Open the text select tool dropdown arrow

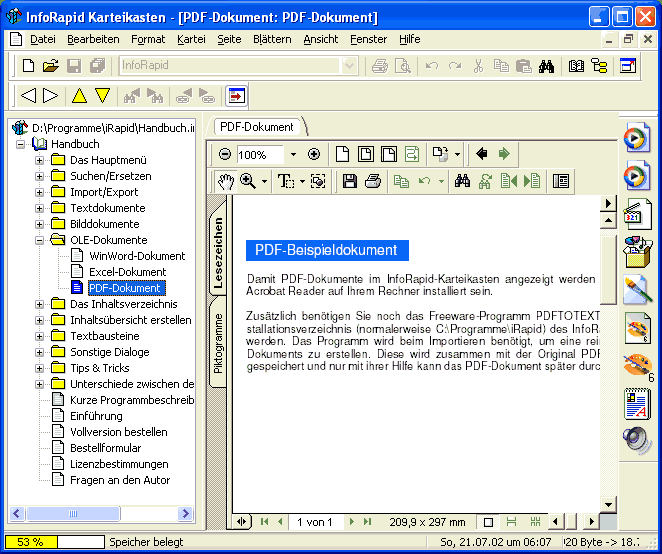(x=302, y=182)
